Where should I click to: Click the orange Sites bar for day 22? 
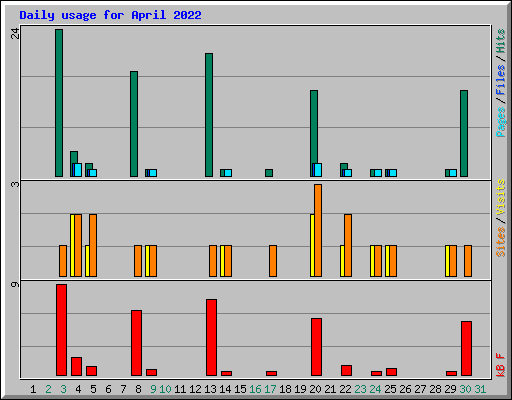pos(348,246)
